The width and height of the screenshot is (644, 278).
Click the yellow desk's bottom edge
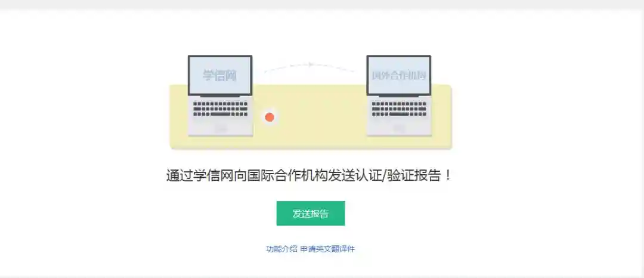311,147
